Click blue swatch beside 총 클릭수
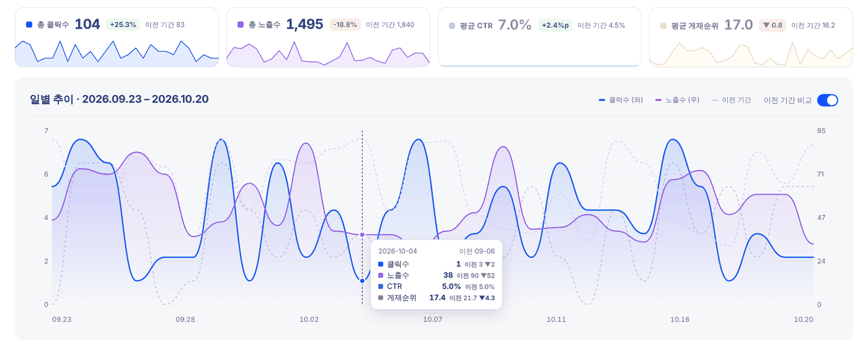This screenshot has height=342, width=868. pos(29,25)
